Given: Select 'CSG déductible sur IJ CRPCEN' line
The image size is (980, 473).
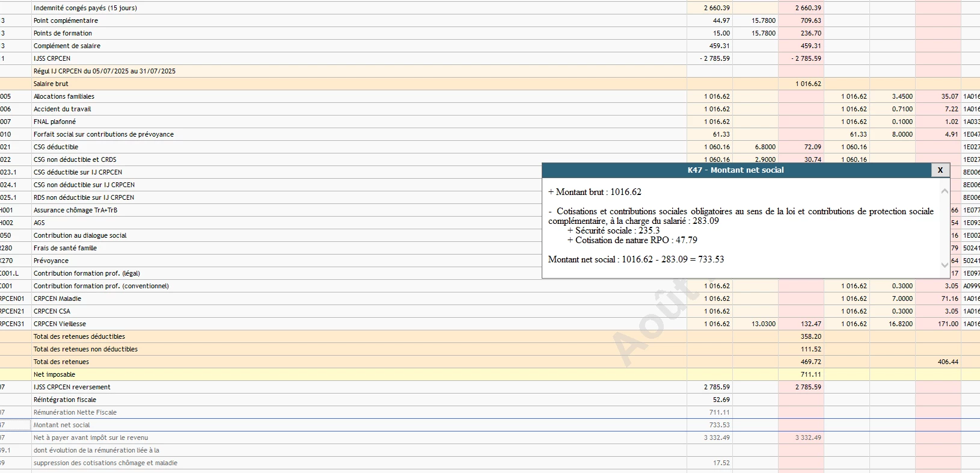Looking at the screenshot, I should click(78, 172).
